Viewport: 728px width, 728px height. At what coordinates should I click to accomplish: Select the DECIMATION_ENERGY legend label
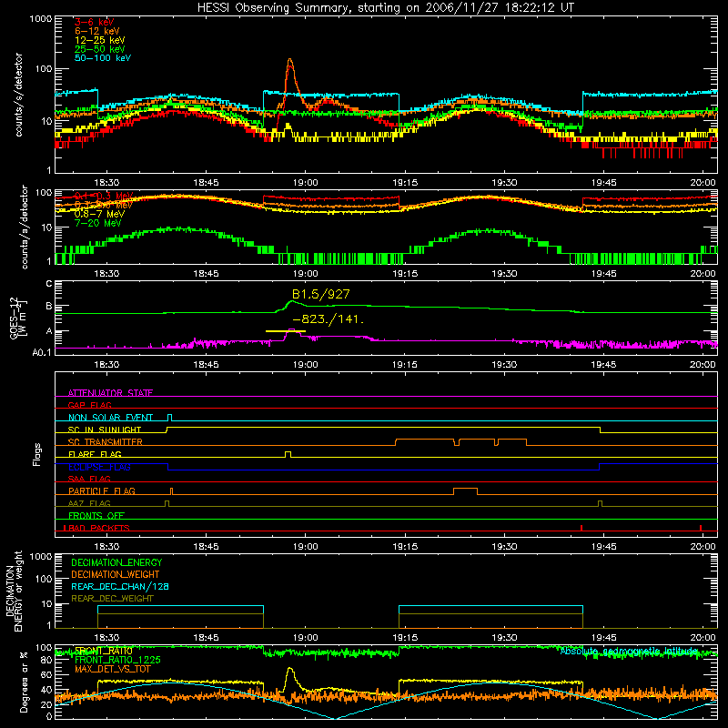116,562
